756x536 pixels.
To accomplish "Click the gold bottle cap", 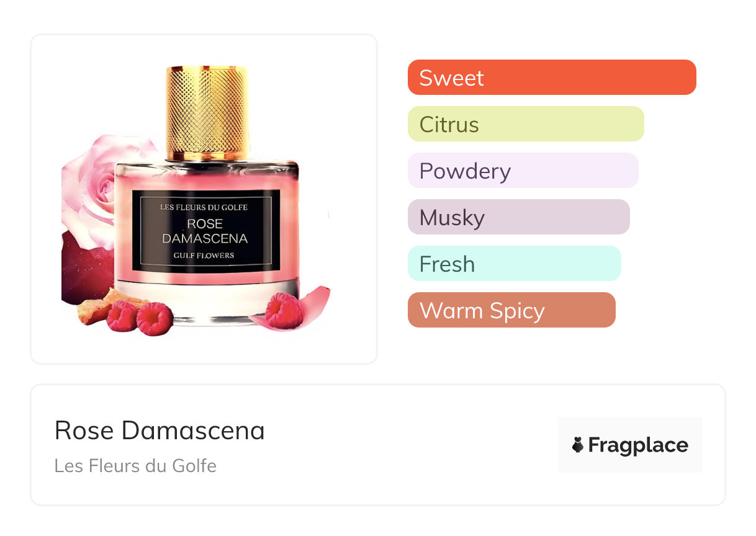I will coord(207,112).
